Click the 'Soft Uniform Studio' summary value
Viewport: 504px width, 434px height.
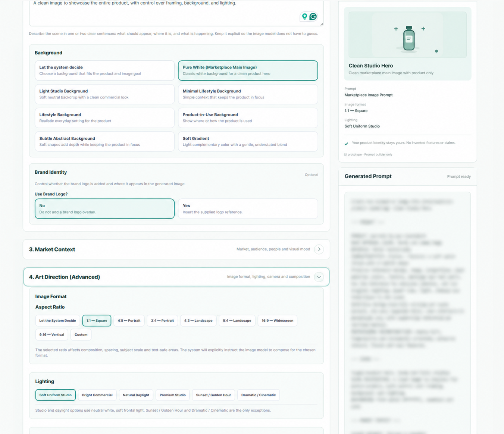point(362,126)
